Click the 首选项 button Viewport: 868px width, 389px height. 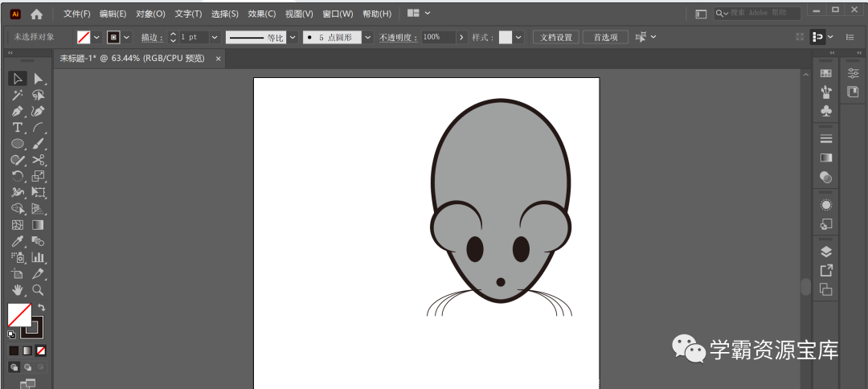pyautogui.click(x=605, y=37)
